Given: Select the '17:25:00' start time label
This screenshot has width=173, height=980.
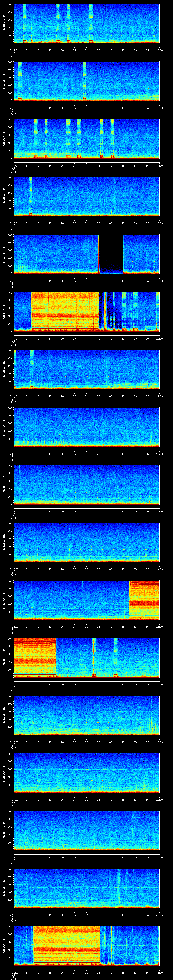Looking at the screenshot, I should click(13, 684).
